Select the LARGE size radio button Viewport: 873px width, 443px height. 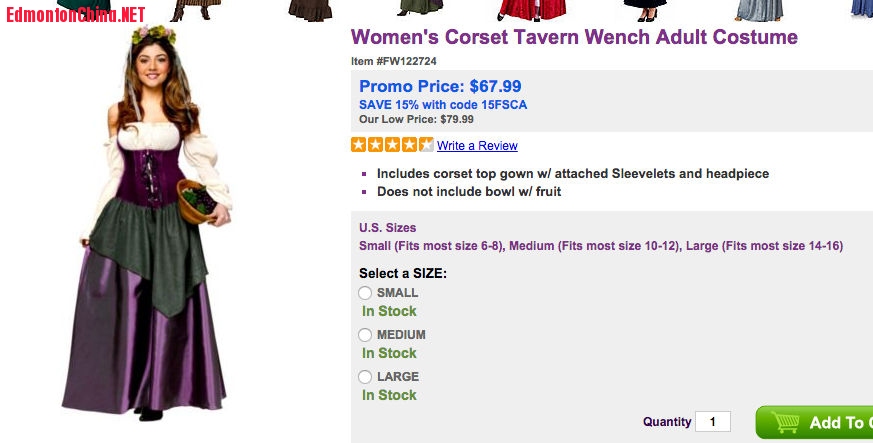(365, 377)
